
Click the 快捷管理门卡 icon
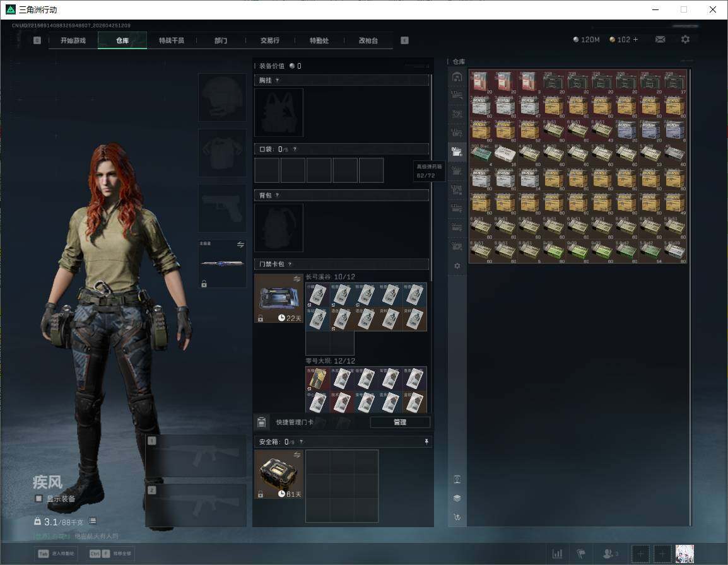261,422
